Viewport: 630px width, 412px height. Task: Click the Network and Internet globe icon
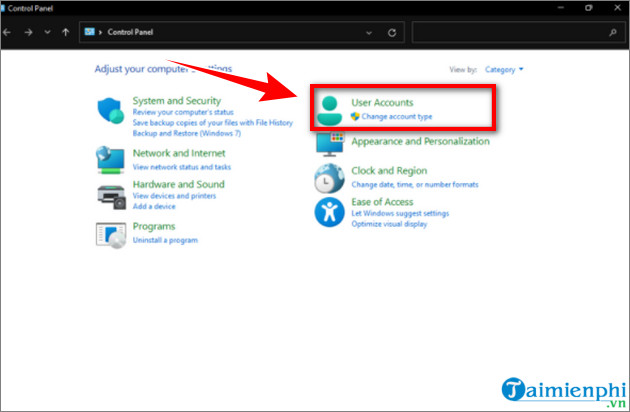click(110, 160)
